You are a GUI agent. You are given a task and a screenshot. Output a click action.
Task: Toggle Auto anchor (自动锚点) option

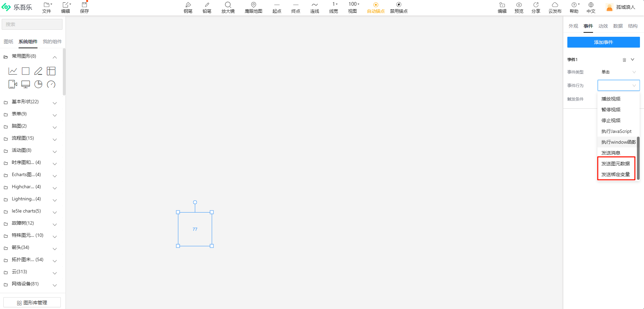coord(376,7)
